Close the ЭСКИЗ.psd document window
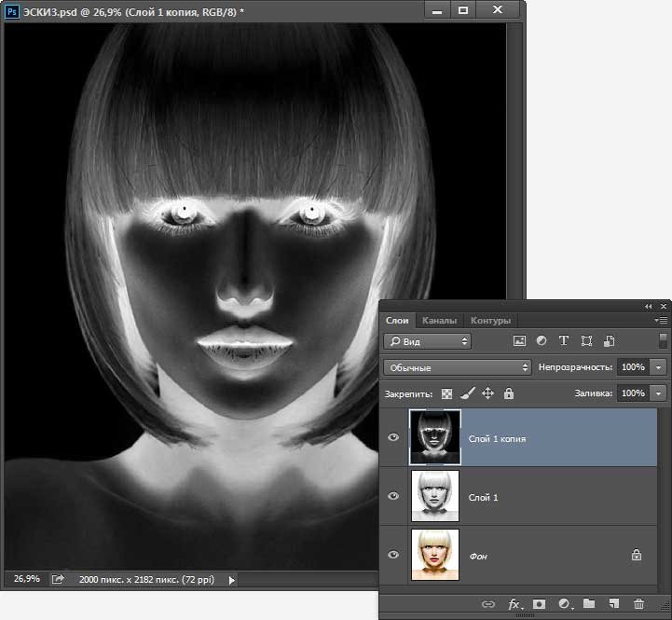This screenshot has width=672, height=620. 498,10
